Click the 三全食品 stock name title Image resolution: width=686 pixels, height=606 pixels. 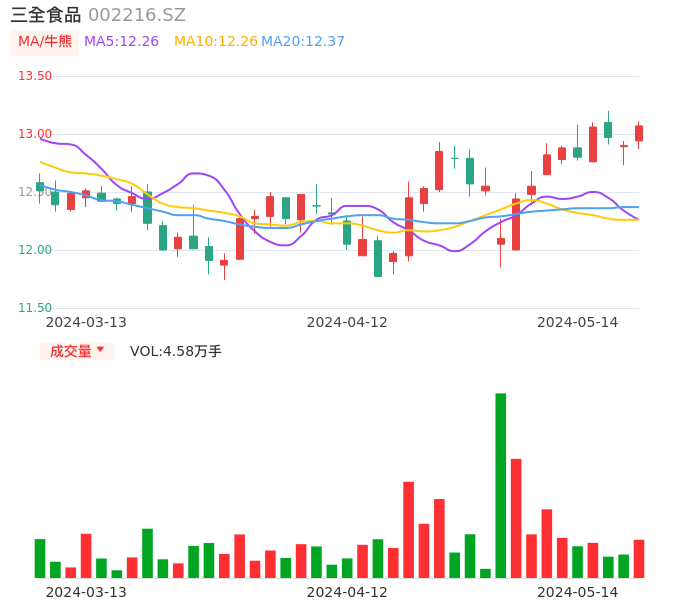point(45,15)
